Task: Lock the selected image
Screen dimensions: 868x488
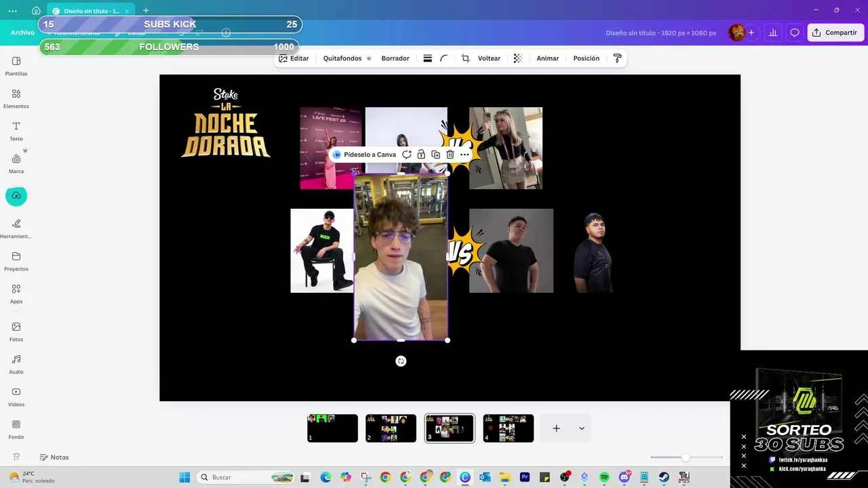Action: 421,155
